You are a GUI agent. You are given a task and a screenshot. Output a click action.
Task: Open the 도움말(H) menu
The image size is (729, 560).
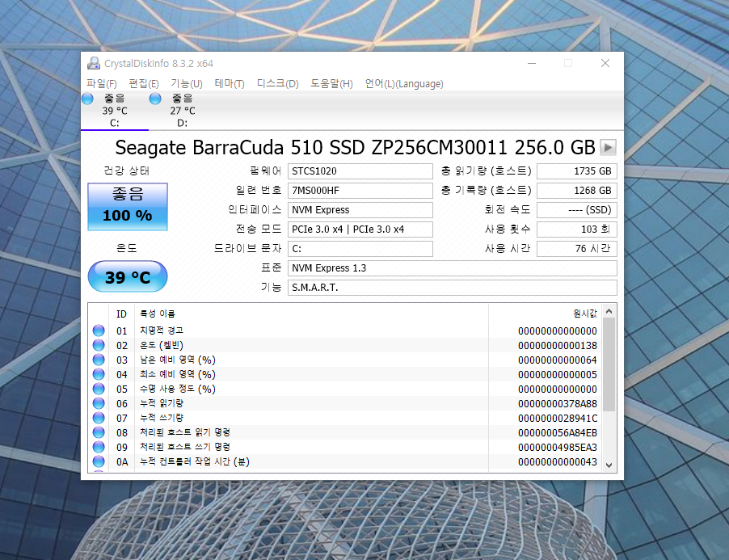(x=331, y=84)
